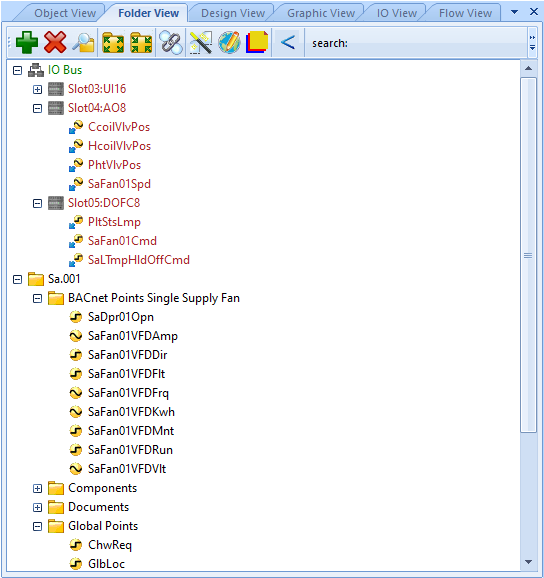Click the Slot03:UI16 module icon
Image resolution: width=544 pixels, height=578 pixels.
pos(56,89)
